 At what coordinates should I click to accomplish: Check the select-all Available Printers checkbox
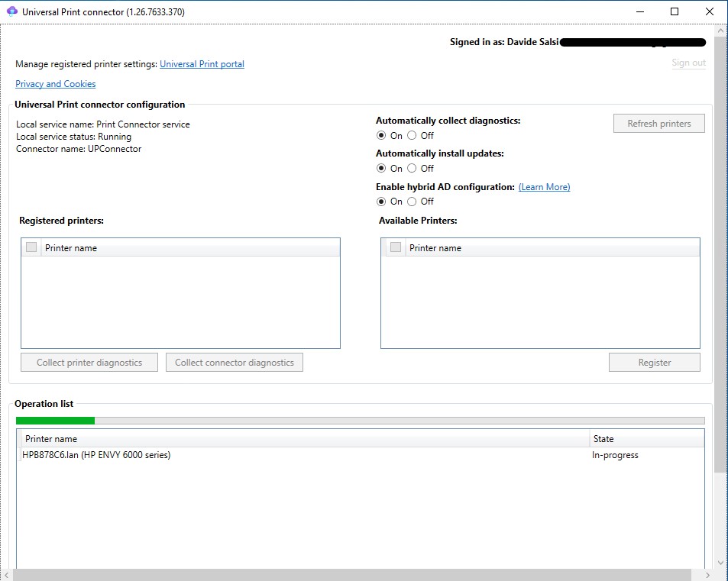click(396, 247)
